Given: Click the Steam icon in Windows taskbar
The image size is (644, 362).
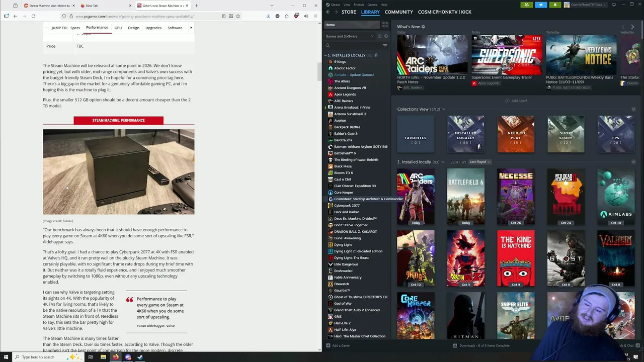Looking at the screenshot, I should click(140, 357).
